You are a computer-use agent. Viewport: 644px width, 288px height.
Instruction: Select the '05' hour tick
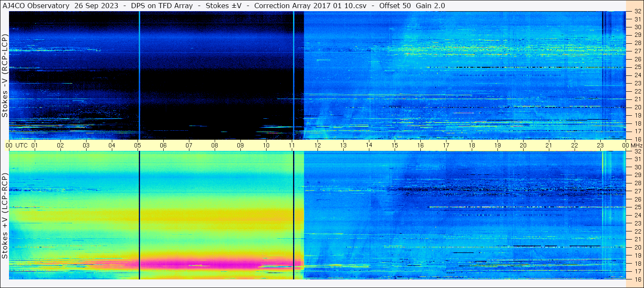(138, 145)
